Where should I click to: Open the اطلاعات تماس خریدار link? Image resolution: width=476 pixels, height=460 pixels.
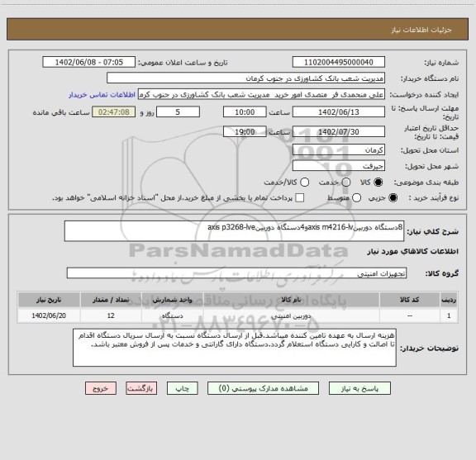[x=102, y=95]
